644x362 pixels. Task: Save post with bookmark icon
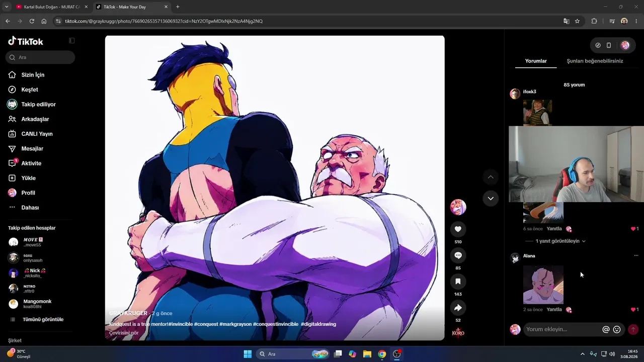458,282
